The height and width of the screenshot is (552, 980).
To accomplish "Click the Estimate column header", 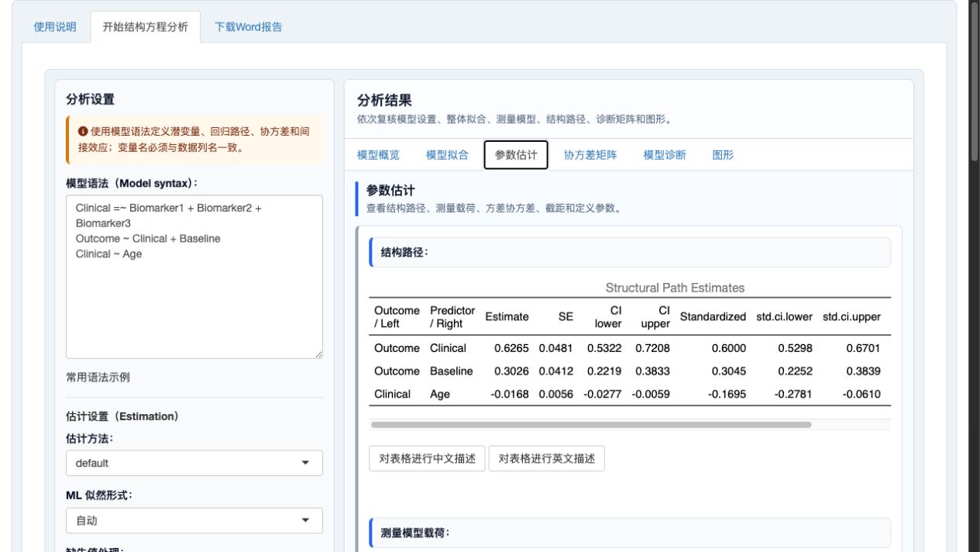I will tap(507, 317).
